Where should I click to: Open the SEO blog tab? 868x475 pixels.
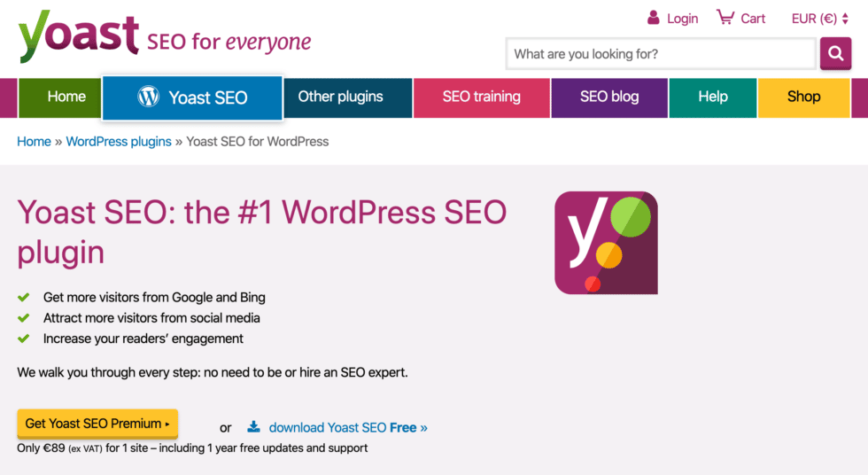point(609,97)
